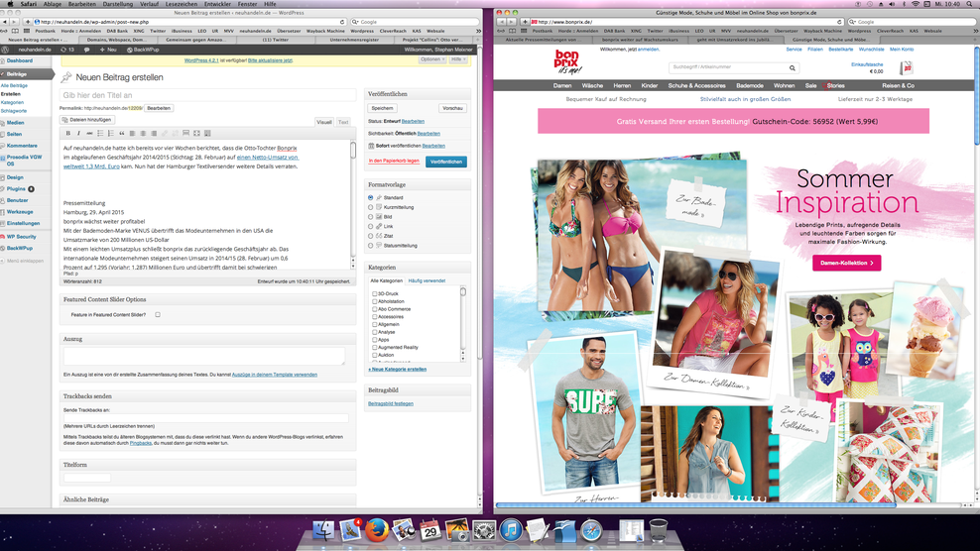The image size is (980, 551).
Task: Select the Statusmitteilung post format
Action: tap(371, 246)
